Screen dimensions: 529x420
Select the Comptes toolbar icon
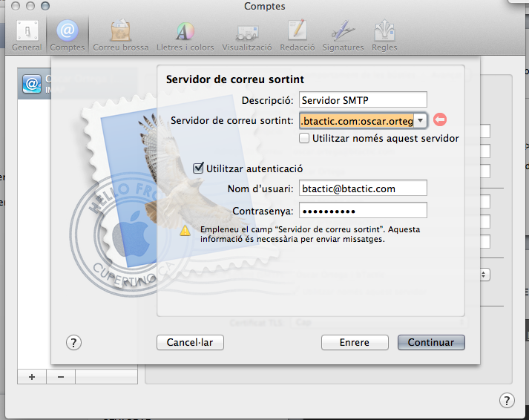pos(67,36)
